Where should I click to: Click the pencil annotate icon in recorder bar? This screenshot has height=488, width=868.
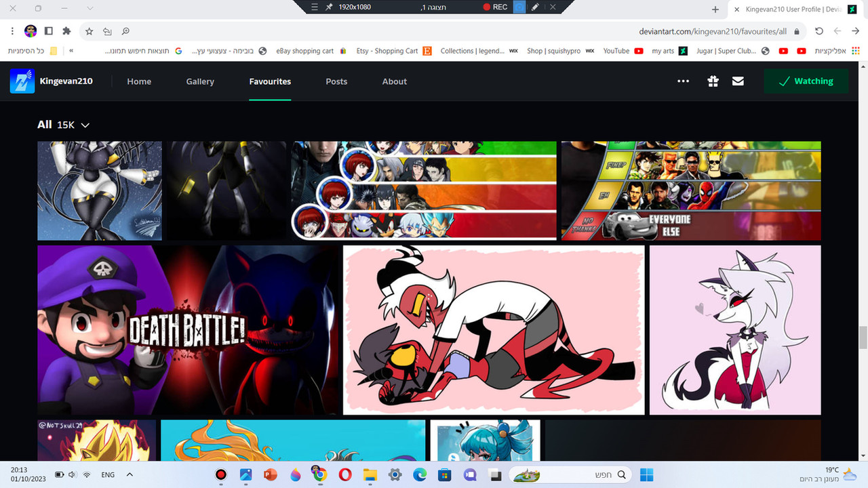535,7
